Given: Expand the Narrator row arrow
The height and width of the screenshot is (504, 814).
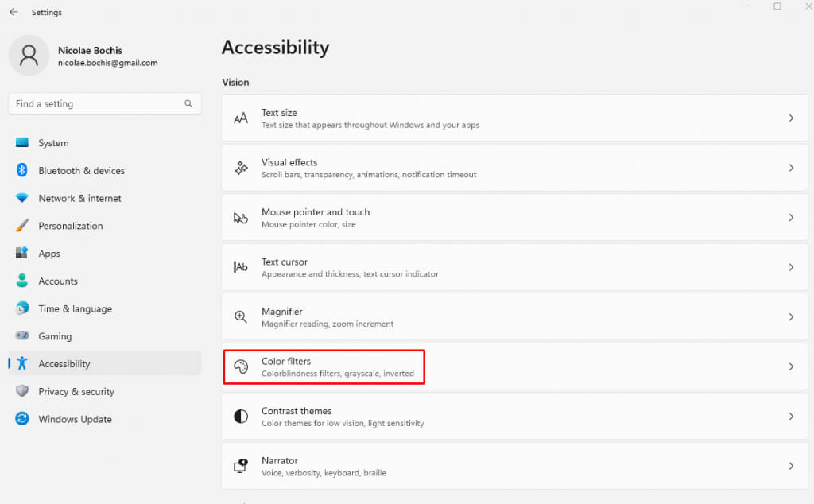Looking at the screenshot, I should click(791, 466).
